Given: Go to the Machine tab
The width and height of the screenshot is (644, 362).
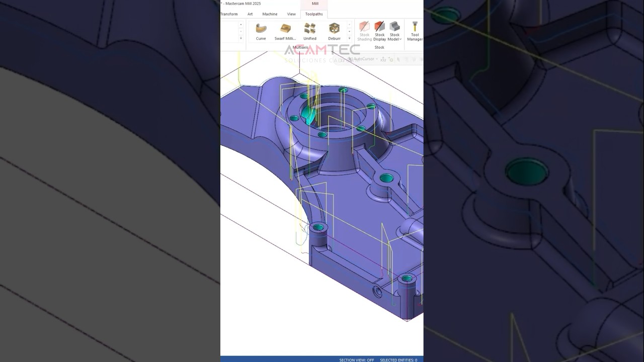Looking at the screenshot, I should click(270, 14).
